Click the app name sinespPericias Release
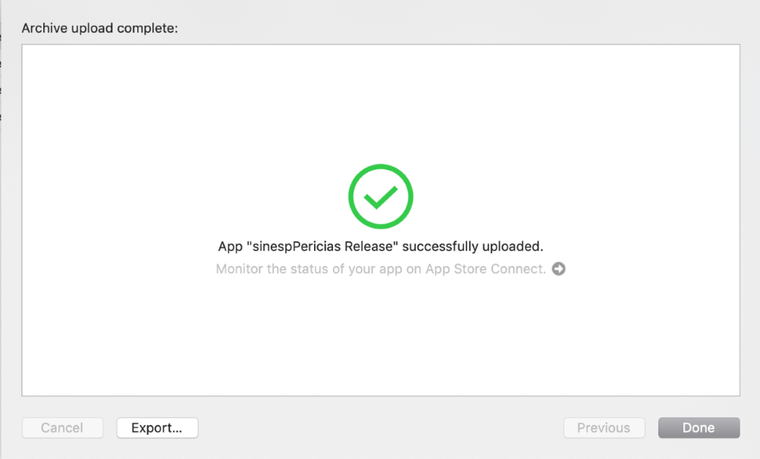 [320, 246]
